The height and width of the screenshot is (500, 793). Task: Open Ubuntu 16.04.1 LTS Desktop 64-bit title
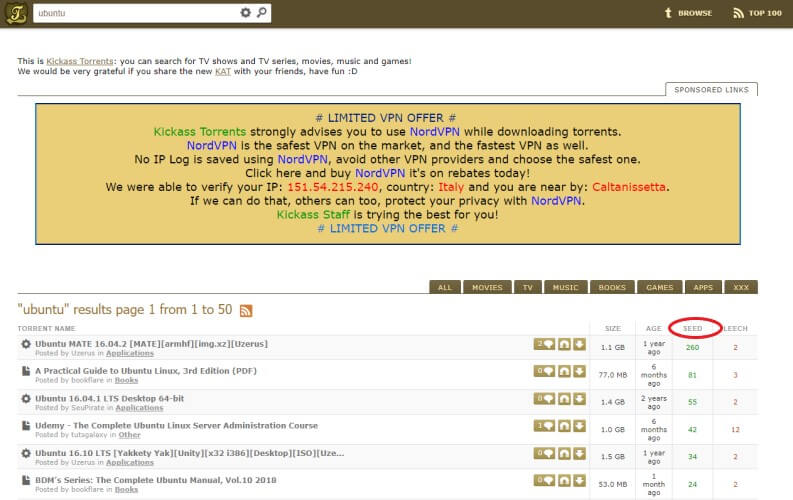click(x=109, y=398)
